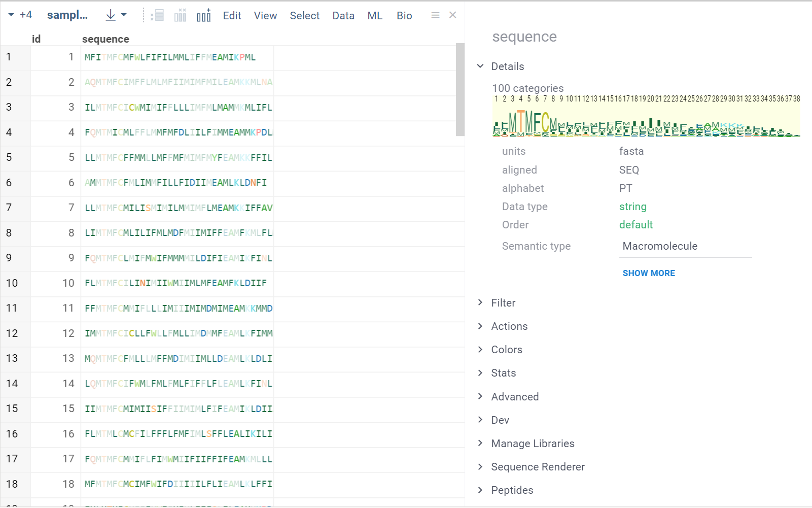This screenshot has height=508, width=812.
Task: Open the hamburger menu in the toolbar
Action: point(435,15)
